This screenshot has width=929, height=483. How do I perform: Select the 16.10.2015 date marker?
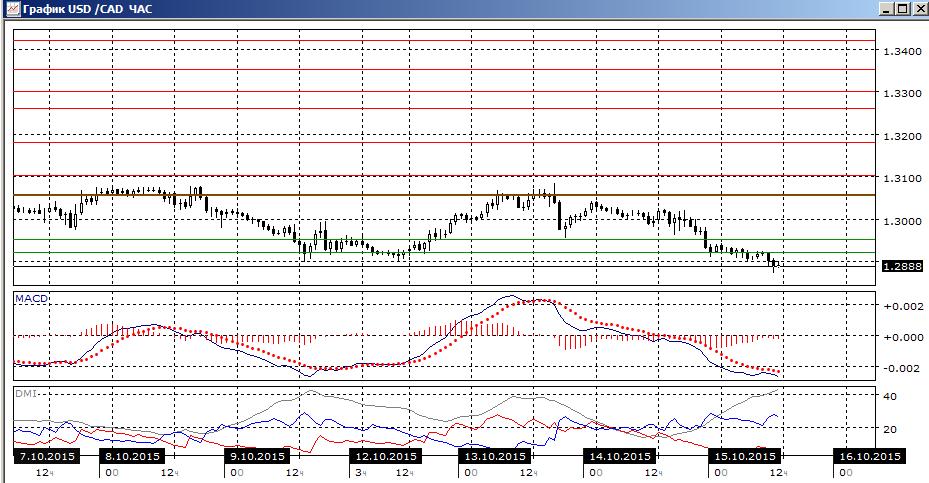(x=869, y=456)
